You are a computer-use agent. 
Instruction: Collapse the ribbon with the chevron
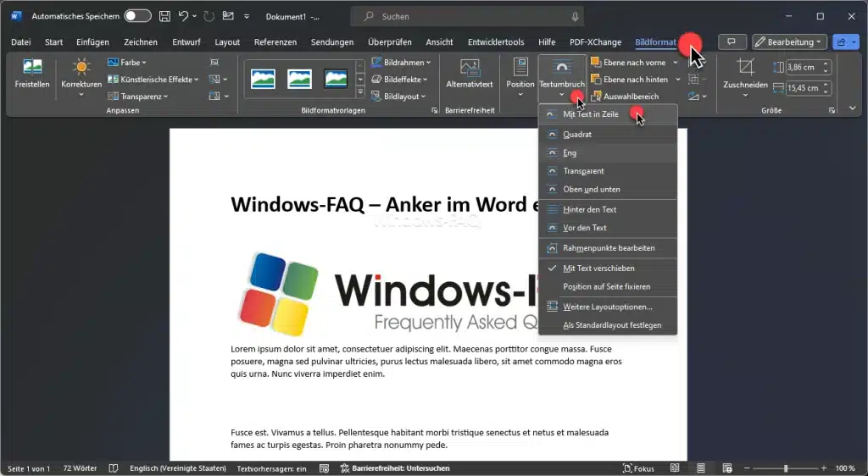(x=853, y=108)
